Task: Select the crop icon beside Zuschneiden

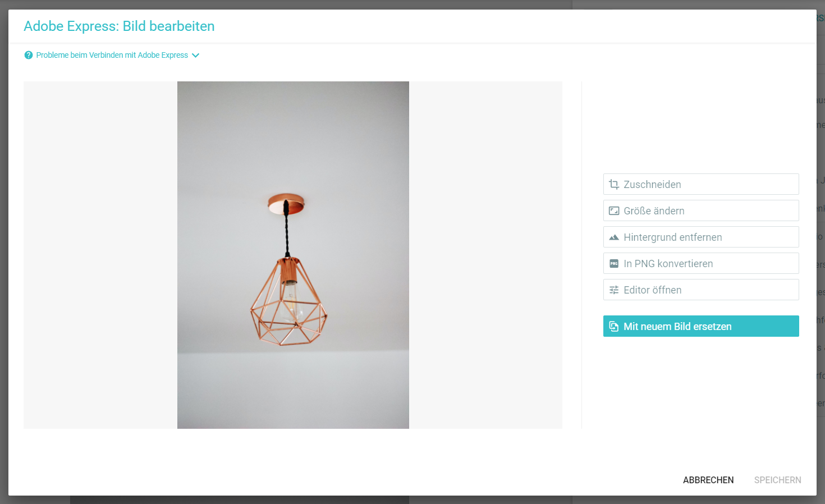Action: coord(614,184)
